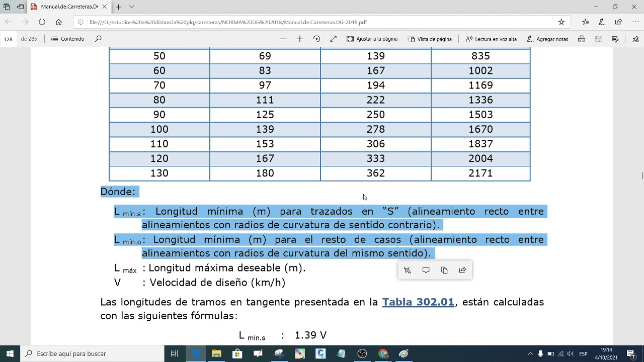Open Vista de página options
This screenshot has height=362, width=644.
(430, 39)
